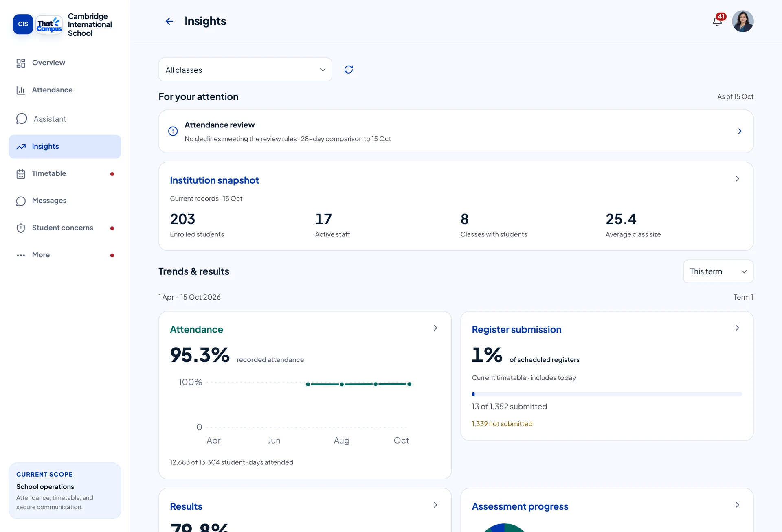This screenshot has width=782, height=532.
Task: Click the More ellipsis icon
Action: coord(21,255)
